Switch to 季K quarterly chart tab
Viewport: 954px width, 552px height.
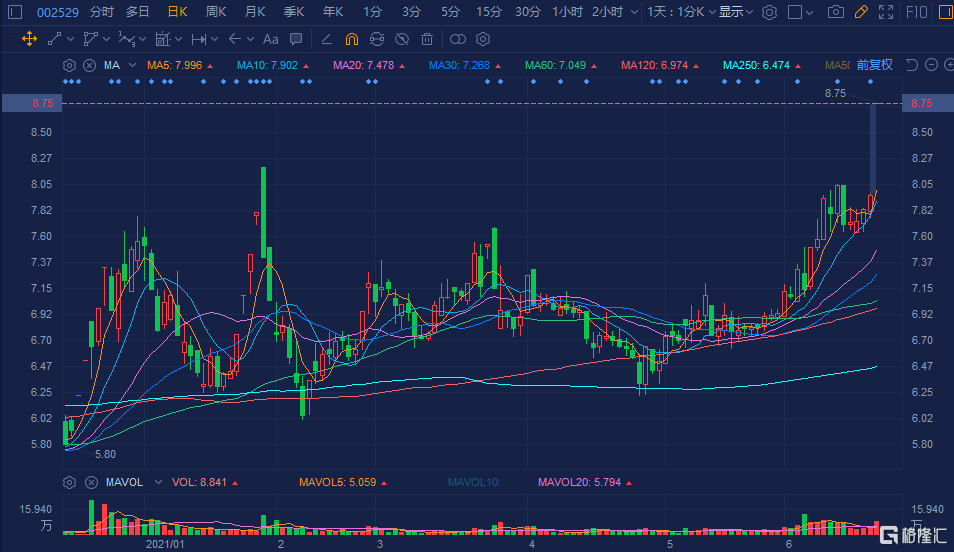click(x=294, y=12)
